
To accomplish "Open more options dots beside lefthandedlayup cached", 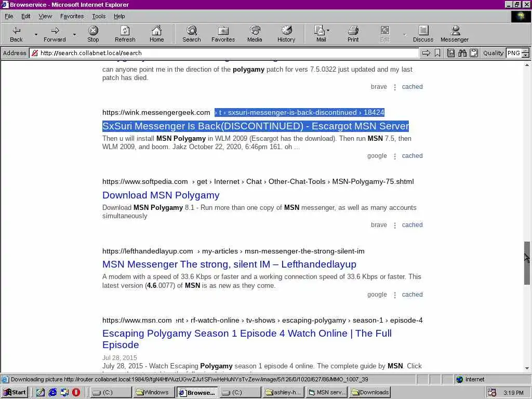I will (395, 295).
